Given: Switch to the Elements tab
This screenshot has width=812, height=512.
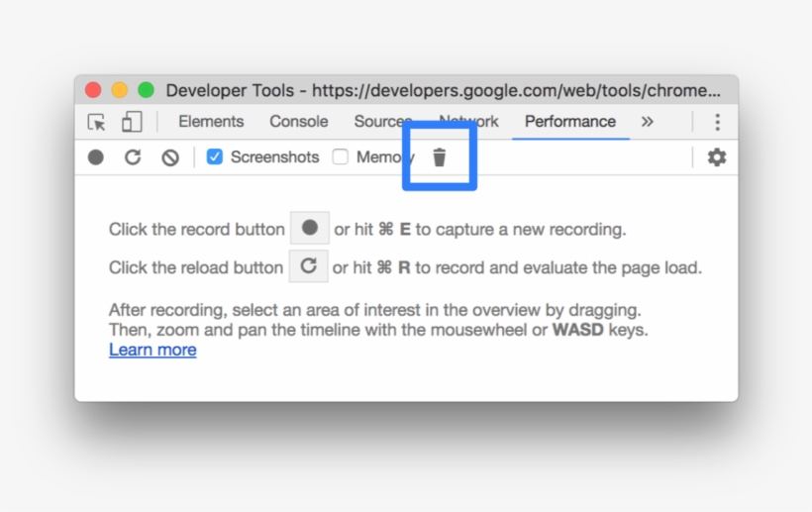Looking at the screenshot, I should tap(211, 122).
